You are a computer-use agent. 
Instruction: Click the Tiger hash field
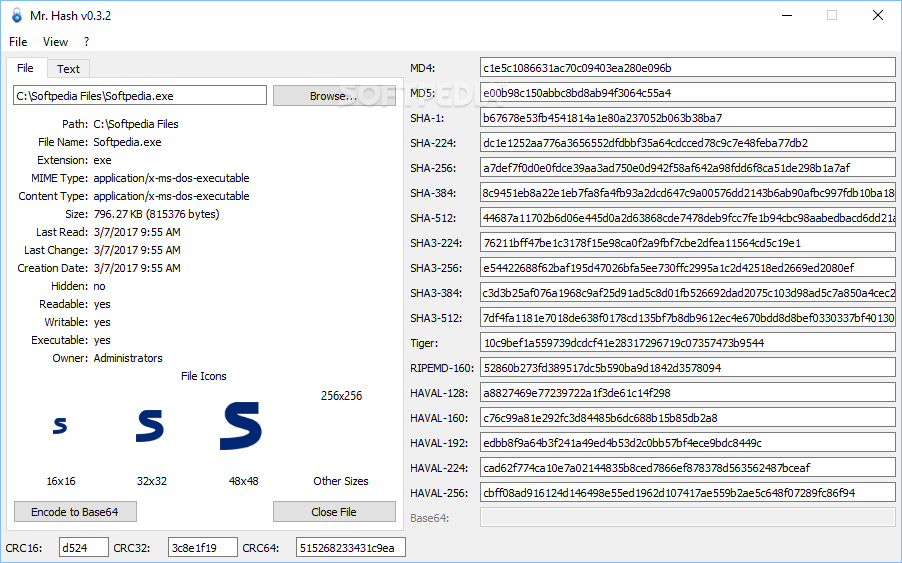[687, 343]
